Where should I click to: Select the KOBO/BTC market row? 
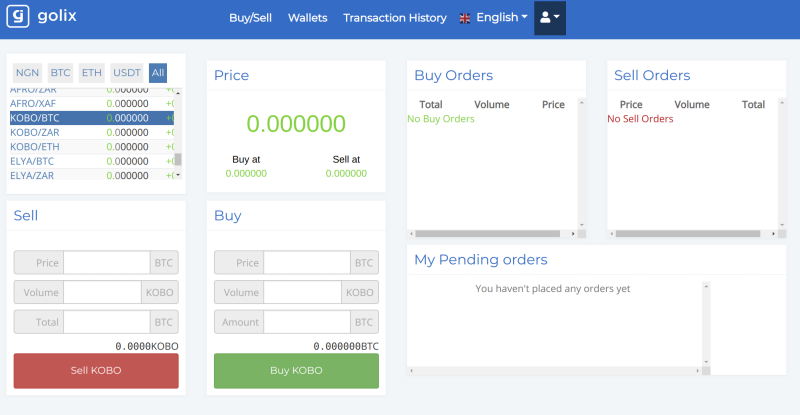(92, 118)
